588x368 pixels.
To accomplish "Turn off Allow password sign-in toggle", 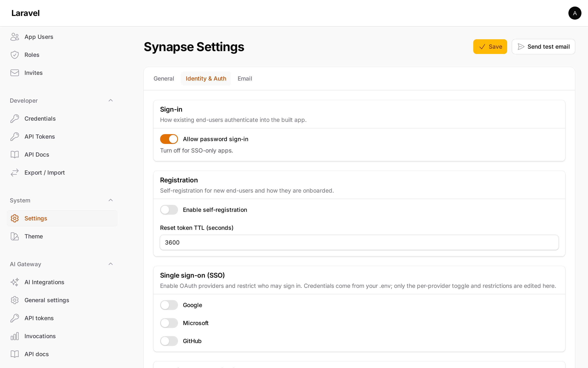I will click(x=169, y=139).
